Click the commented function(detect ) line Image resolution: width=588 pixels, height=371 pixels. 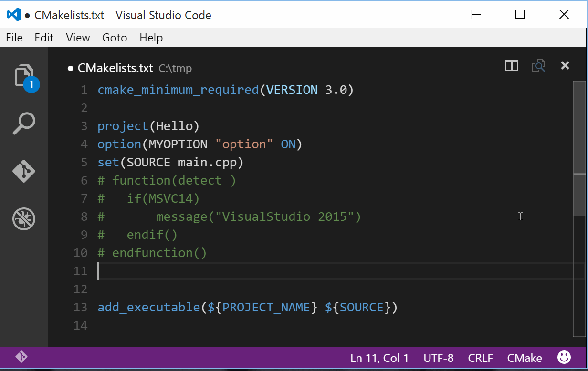click(167, 180)
